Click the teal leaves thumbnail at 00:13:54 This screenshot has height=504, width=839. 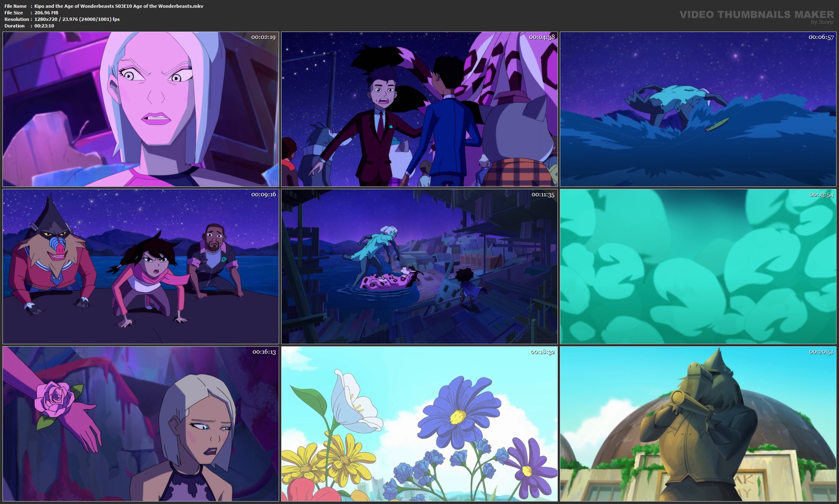click(698, 266)
